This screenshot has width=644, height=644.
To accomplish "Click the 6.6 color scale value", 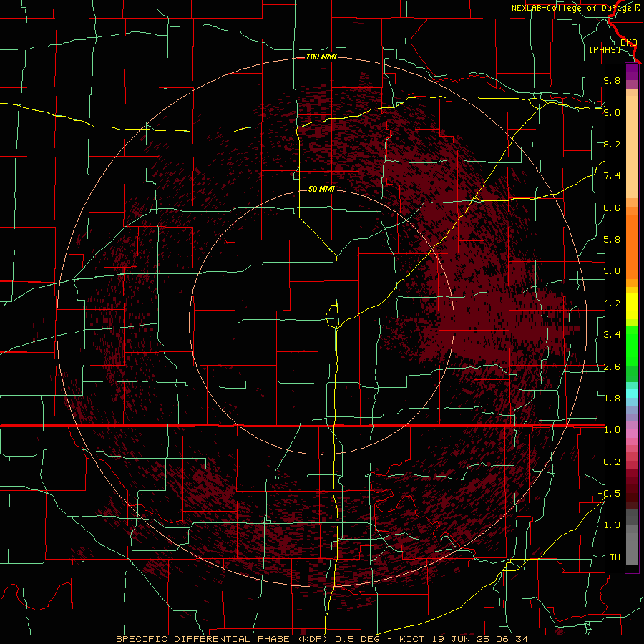I will pyautogui.click(x=612, y=208).
